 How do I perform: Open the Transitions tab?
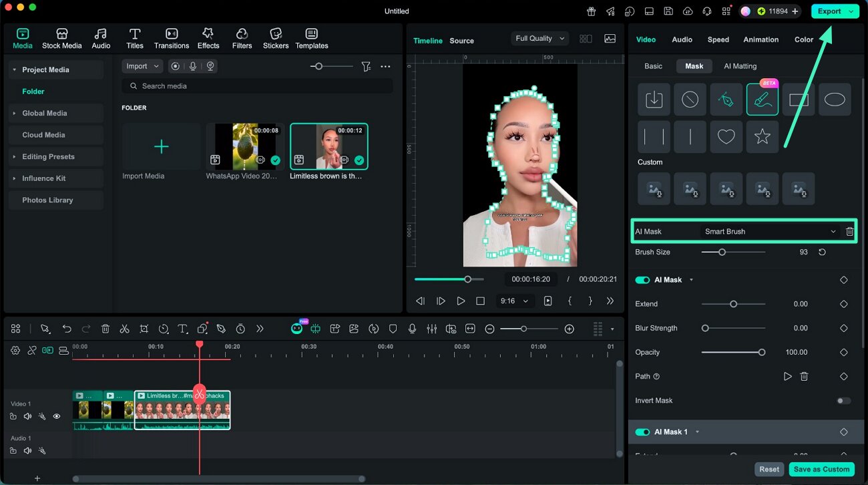pos(172,39)
